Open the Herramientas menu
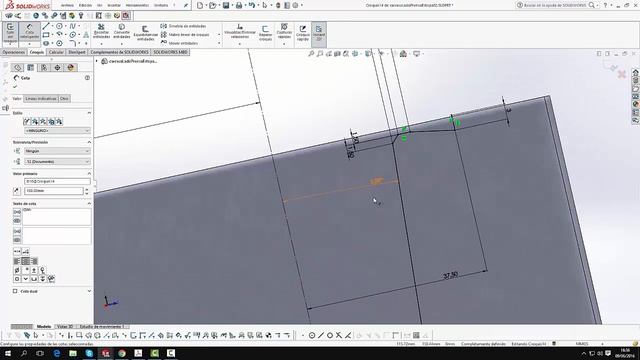 point(138,5)
